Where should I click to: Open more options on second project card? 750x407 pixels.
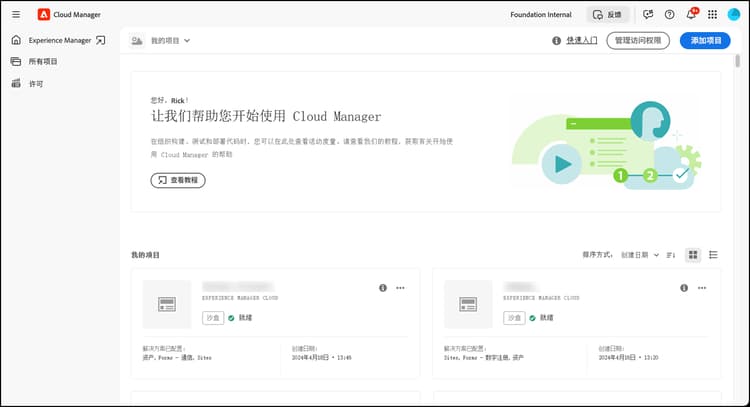tap(702, 288)
